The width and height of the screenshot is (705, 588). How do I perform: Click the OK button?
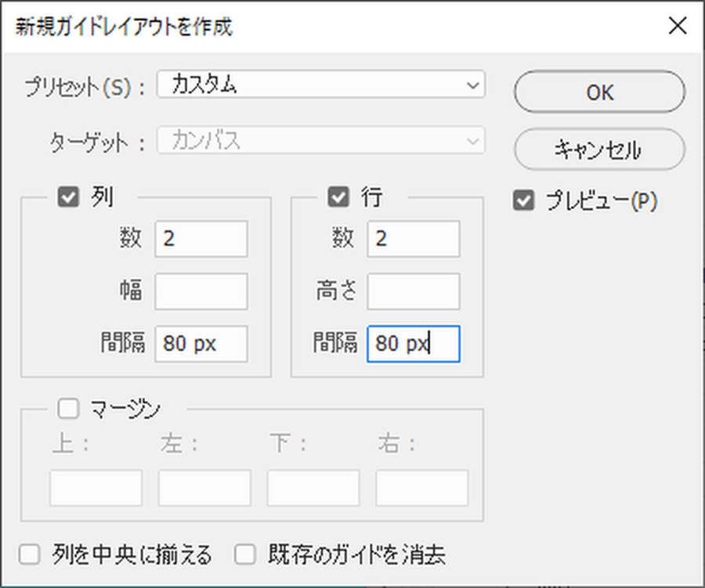599,92
